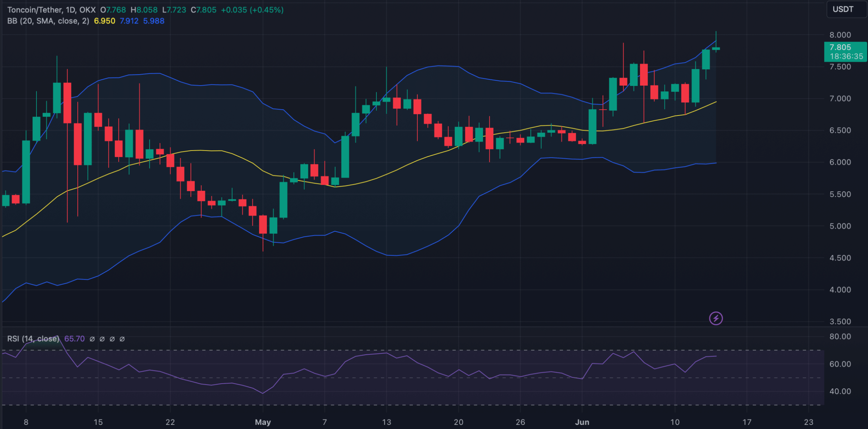Open the USDT currency selector
868x429 pixels.
(846, 9)
